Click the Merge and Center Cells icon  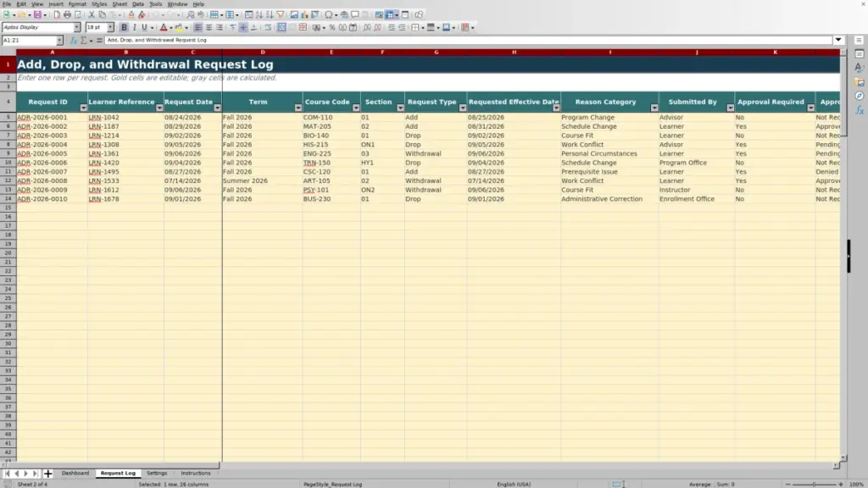tap(281, 28)
